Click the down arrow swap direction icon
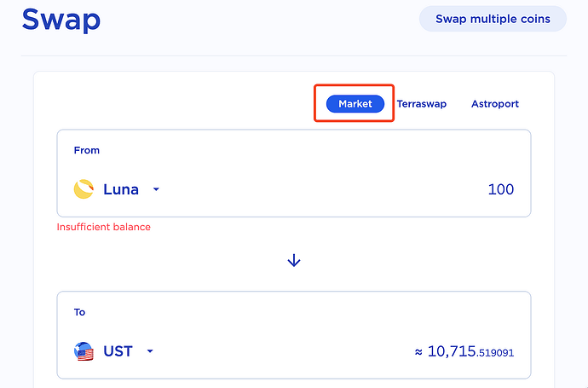This screenshot has height=388, width=588. 294,260
